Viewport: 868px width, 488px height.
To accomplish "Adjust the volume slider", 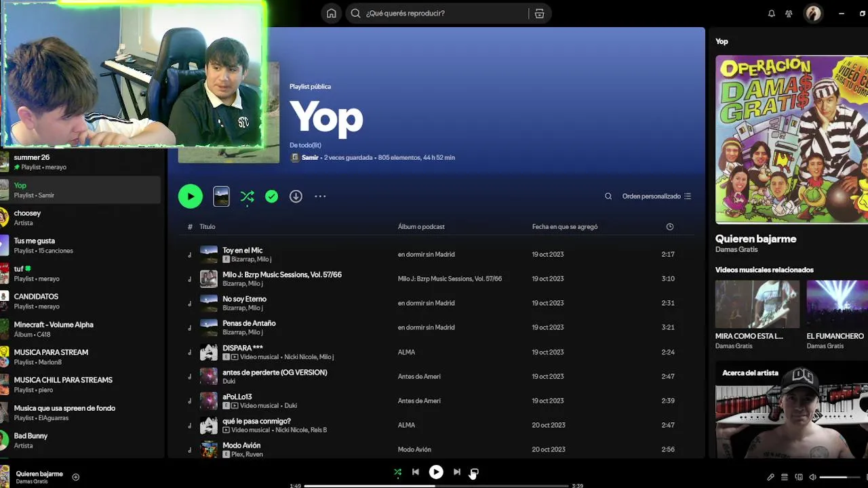I will tap(839, 477).
